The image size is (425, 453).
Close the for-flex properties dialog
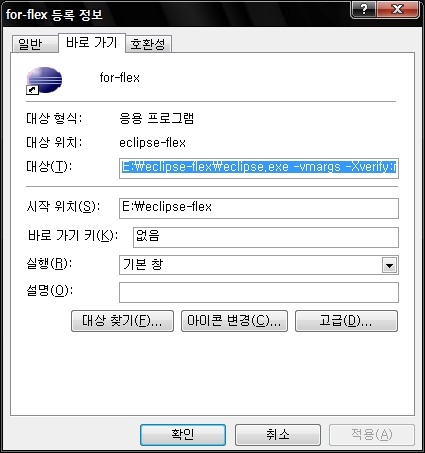coord(397,9)
